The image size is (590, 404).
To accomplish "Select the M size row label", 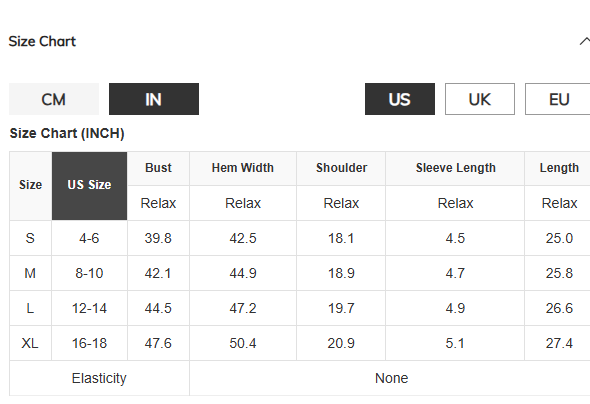I will tap(30, 273).
